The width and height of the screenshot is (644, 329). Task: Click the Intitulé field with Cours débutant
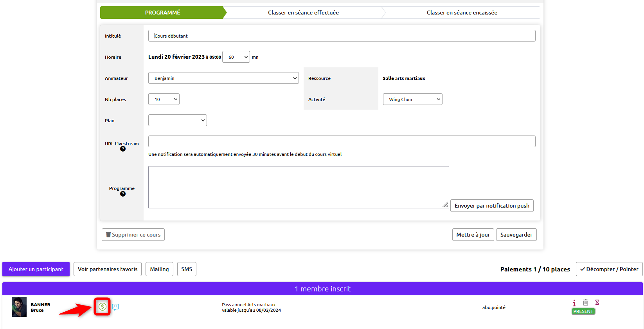(x=342, y=36)
